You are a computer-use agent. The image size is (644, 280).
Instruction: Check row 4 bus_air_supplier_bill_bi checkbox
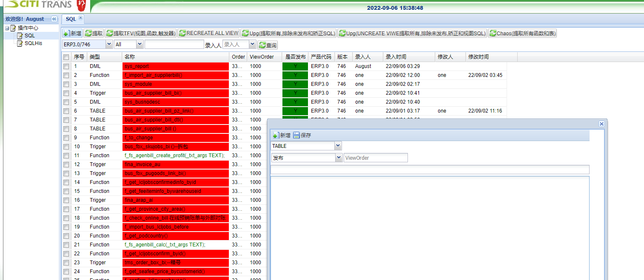(x=66, y=93)
